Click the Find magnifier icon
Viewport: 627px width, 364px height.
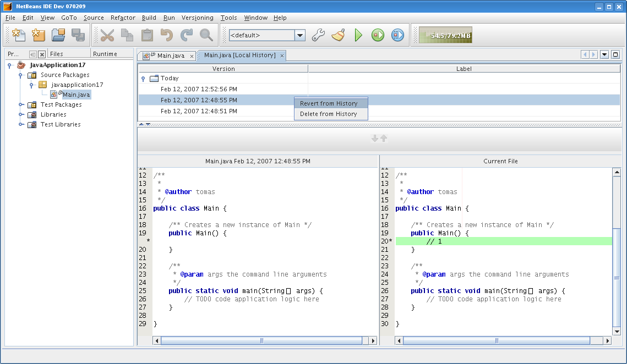click(206, 35)
